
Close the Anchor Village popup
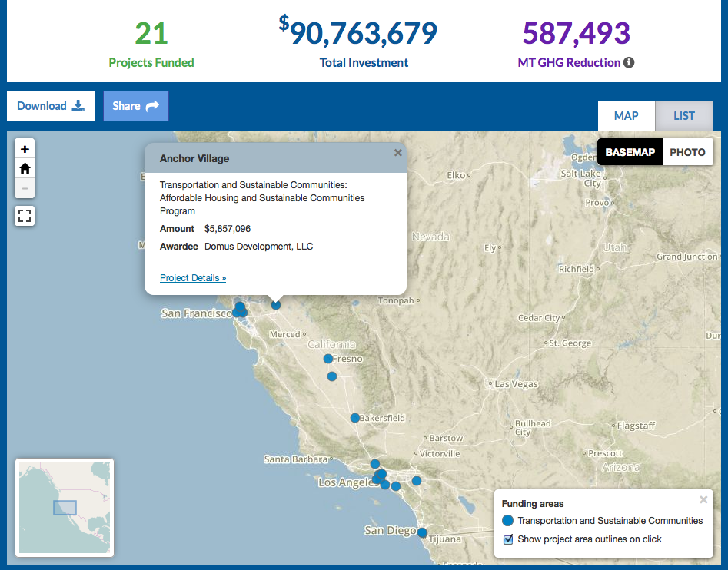pyautogui.click(x=397, y=153)
